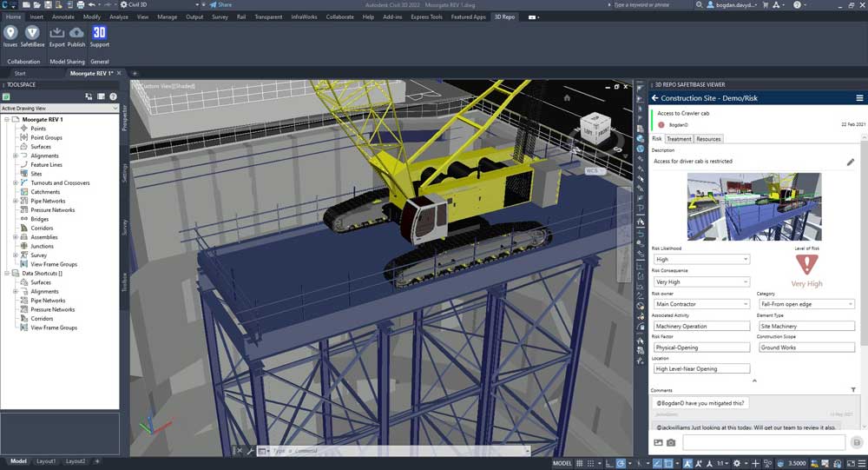868x470 pixels.
Task: Click the Location High Level-Near Opening field
Action: tap(701, 369)
